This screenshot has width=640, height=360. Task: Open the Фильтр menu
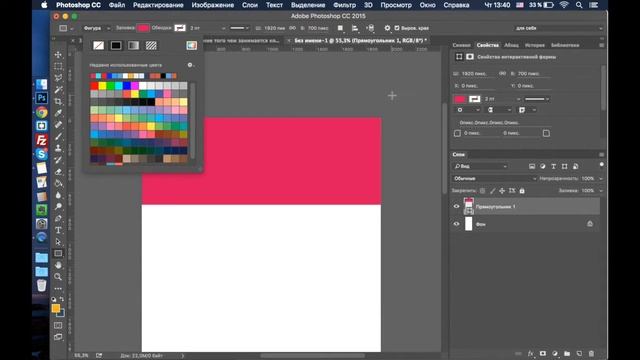344,5
